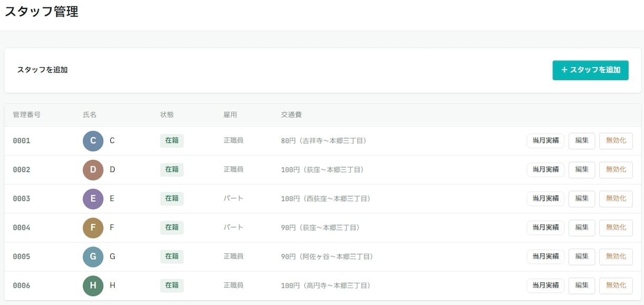Viewport: 644px width, 305px height.
Task: Open 当月実績 for staff 0002
Action: pyautogui.click(x=545, y=170)
